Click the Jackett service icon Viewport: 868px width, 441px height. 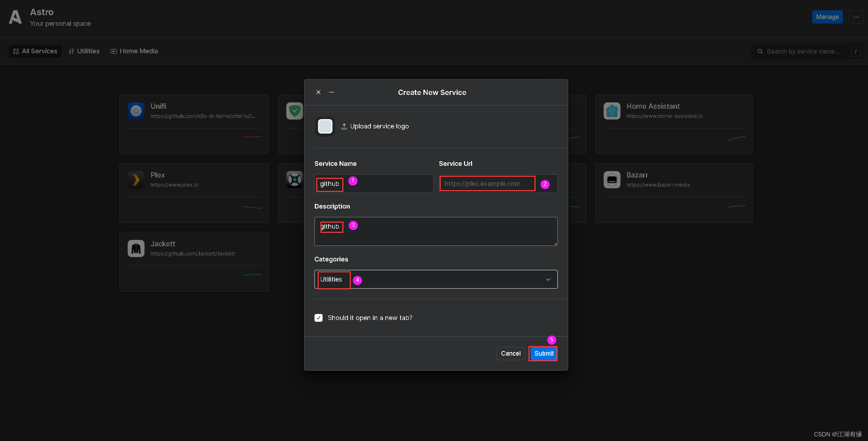point(136,248)
